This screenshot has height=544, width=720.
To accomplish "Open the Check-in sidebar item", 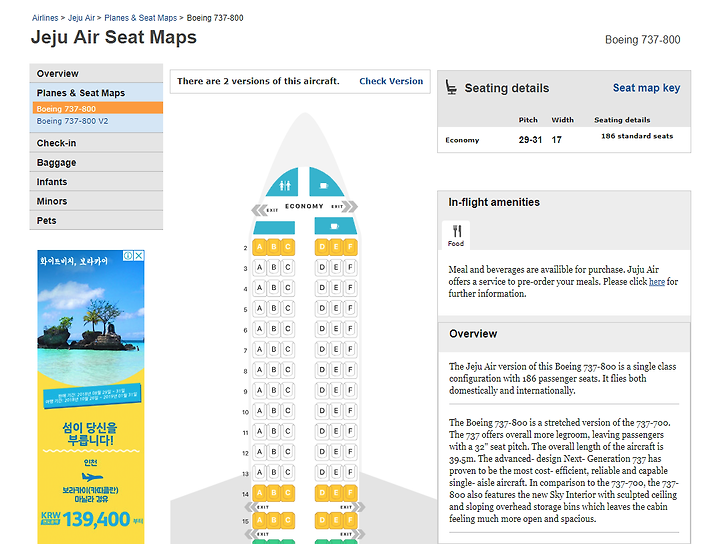I will pyautogui.click(x=96, y=143).
